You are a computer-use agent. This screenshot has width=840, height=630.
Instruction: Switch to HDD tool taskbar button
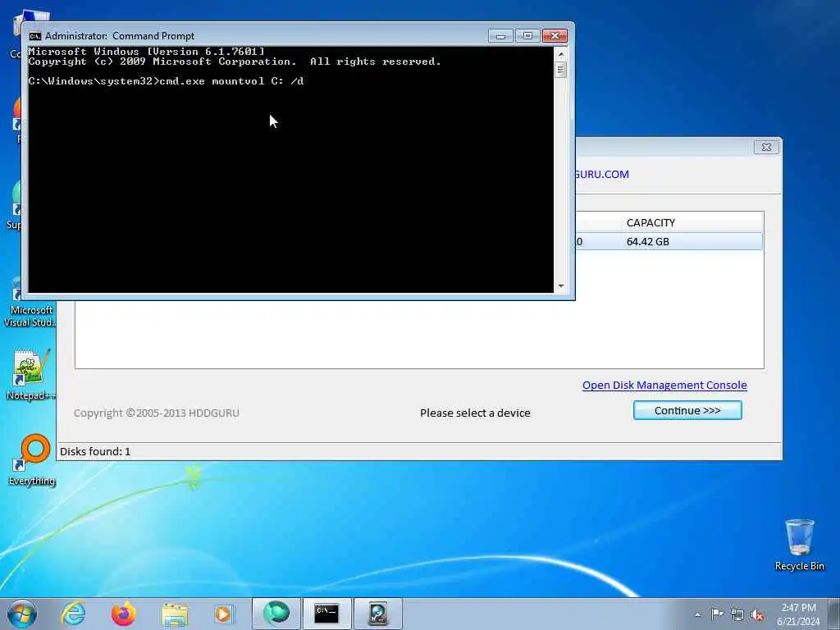click(x=377, y=614)
